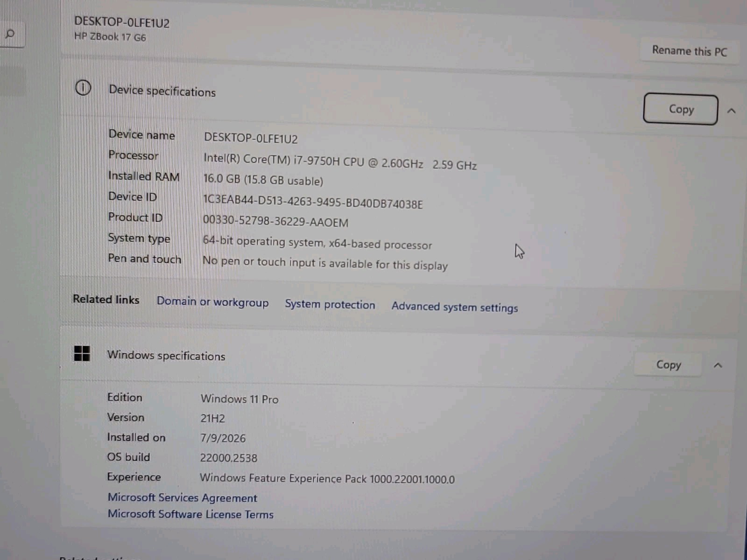Viewport: 747px width, 560px height.
Task: Select the Windows Feature Experience Pack value
Action: [x=327, y=478]
